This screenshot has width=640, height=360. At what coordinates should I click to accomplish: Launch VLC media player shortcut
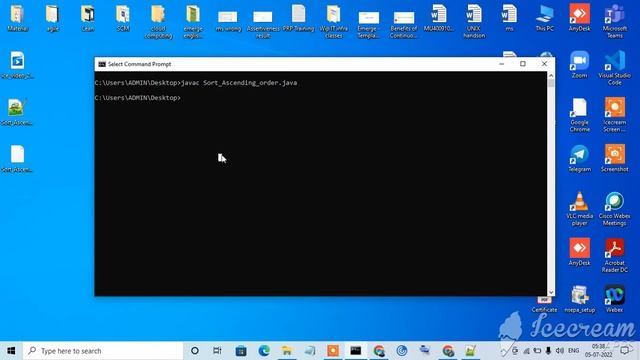coord(580,209)
